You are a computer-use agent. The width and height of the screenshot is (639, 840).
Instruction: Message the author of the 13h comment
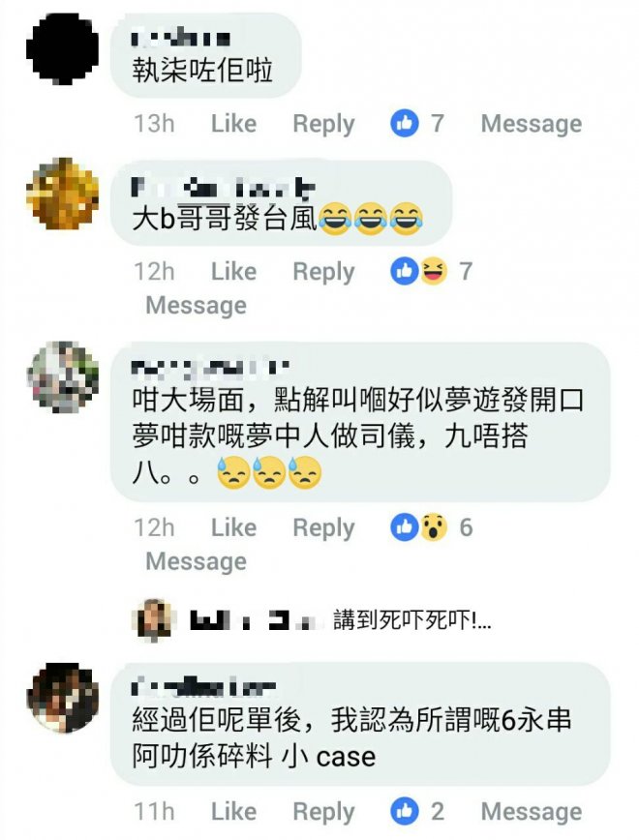coord(532,124)
